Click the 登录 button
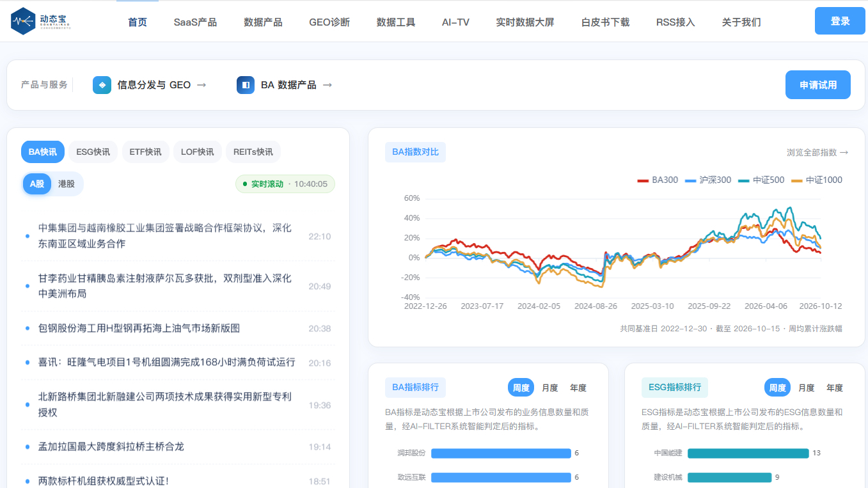 (x=840, y=21)
